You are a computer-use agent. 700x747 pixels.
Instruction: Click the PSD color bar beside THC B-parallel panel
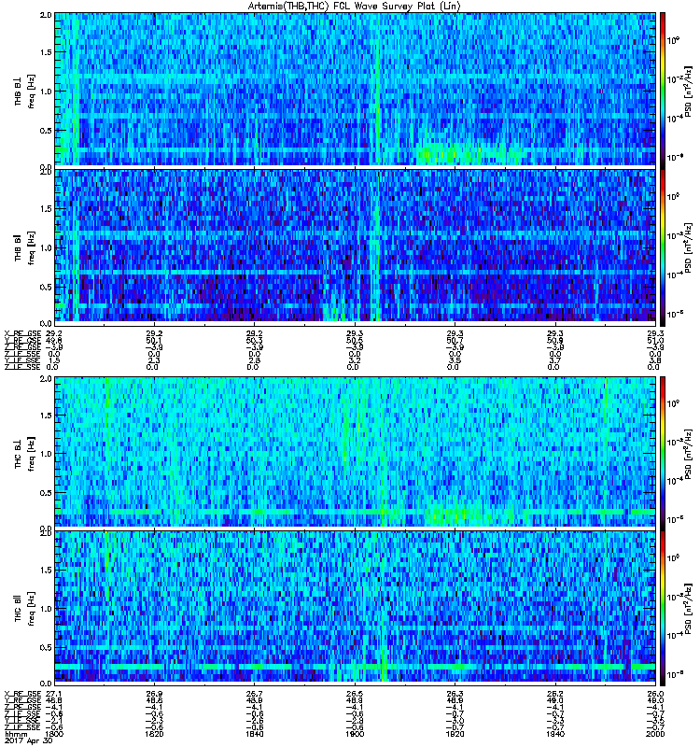tap(663, 609)
